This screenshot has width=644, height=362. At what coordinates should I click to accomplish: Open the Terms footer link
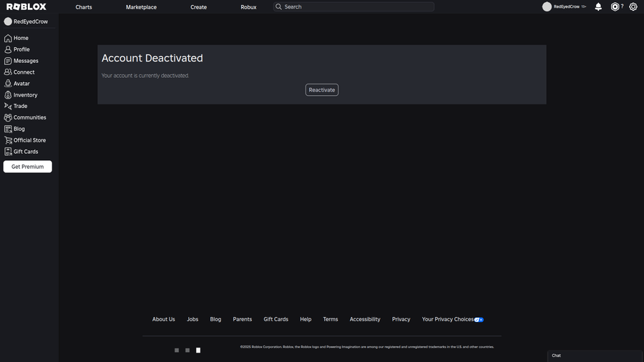pos(331,319)
